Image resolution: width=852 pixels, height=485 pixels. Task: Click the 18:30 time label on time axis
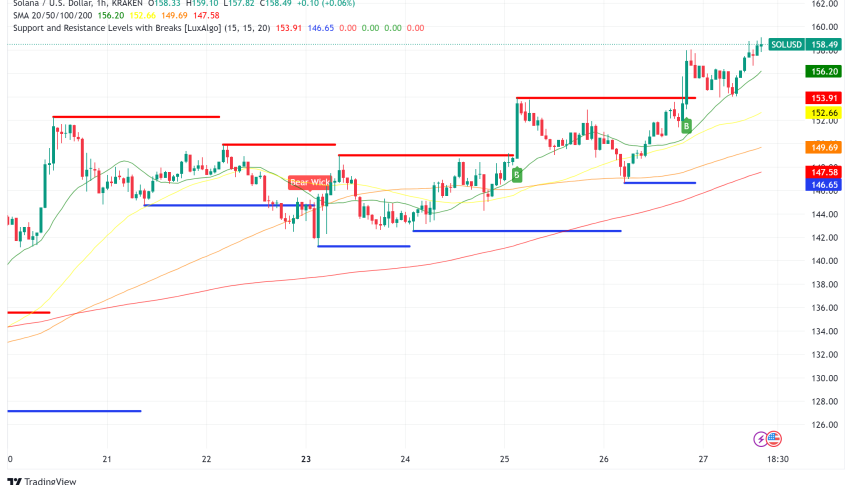(x=778, y=459)
